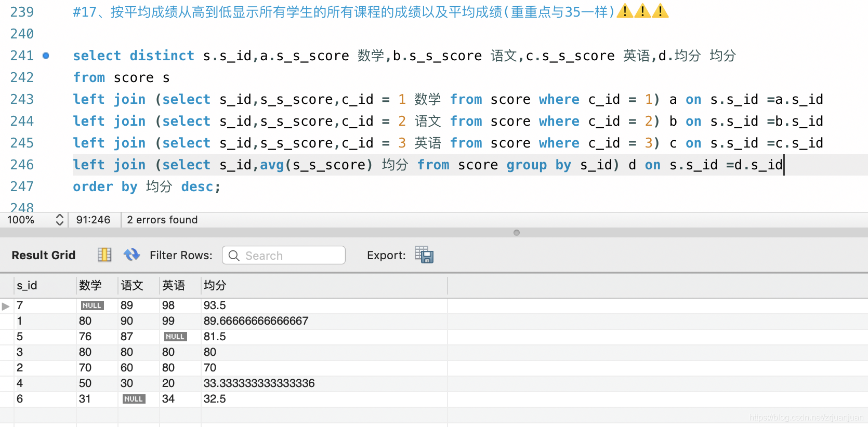Click the Filter Rows search field
Screen dimensions: 868x427
(x=284, y=255)
